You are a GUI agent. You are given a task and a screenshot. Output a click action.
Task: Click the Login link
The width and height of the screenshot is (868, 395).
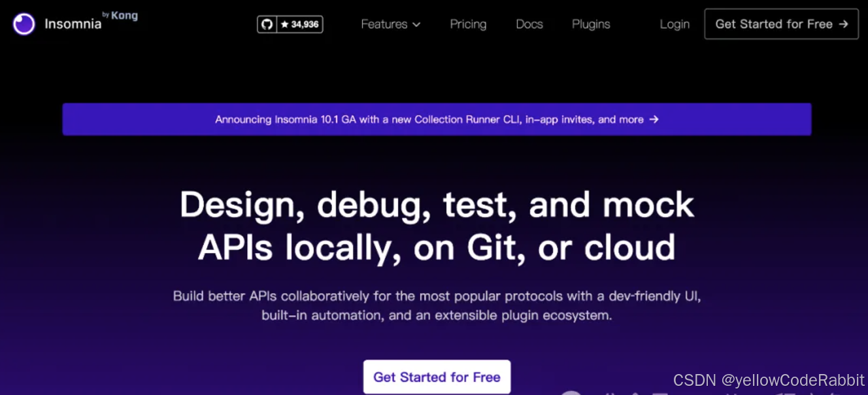[675, 24]
